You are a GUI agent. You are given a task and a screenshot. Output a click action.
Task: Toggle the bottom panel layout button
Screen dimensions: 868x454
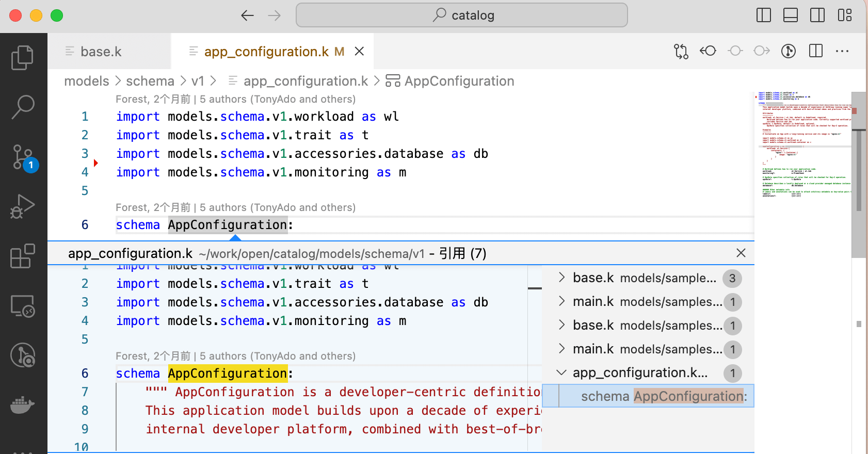coord(790,15)
